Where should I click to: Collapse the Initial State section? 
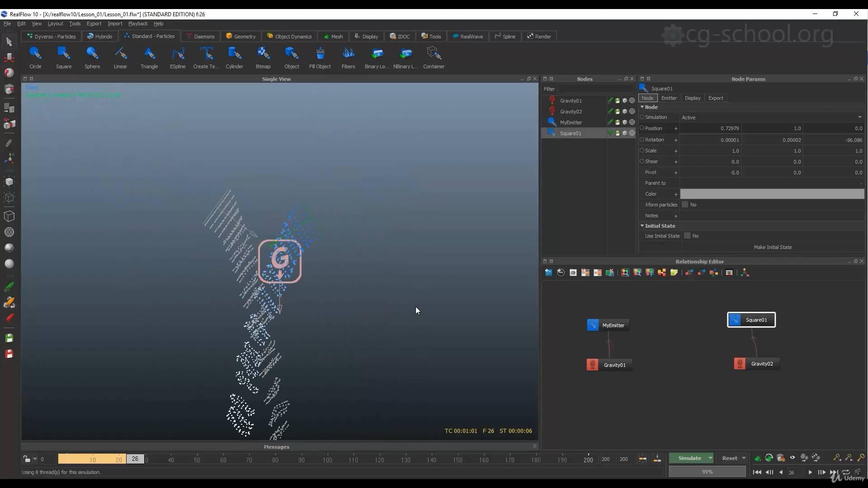coord(642,226)
